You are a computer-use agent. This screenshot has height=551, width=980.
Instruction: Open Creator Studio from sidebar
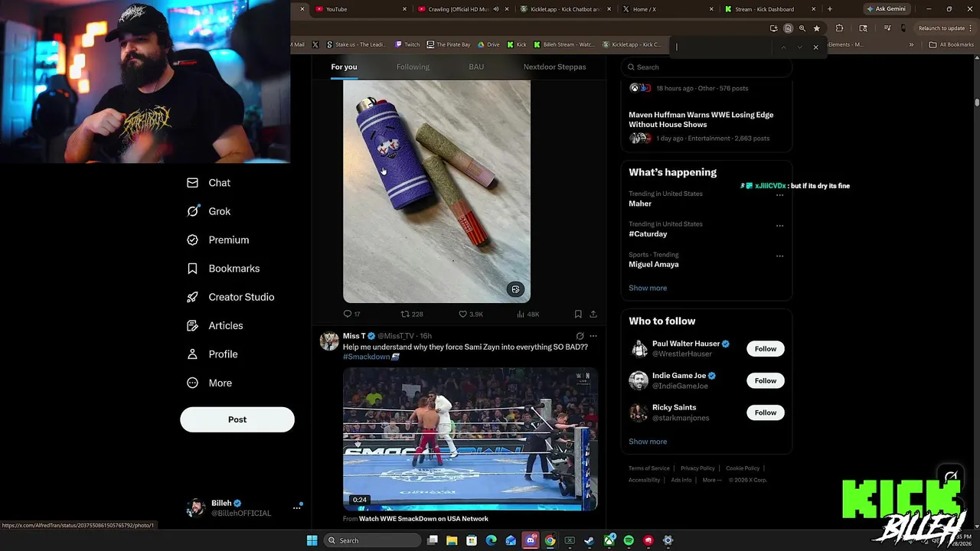230,297
